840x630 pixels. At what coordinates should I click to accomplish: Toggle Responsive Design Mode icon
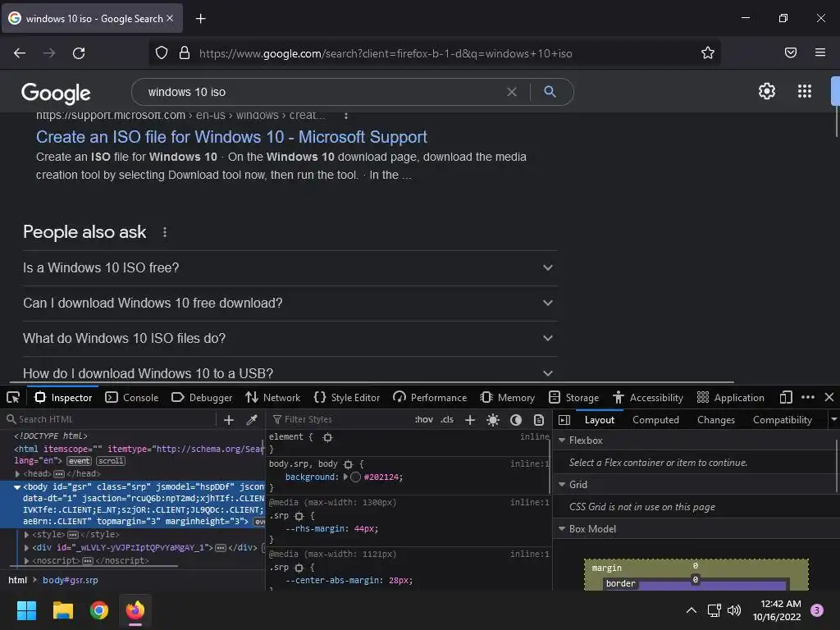pyautogui.click(x=786, y=398)
